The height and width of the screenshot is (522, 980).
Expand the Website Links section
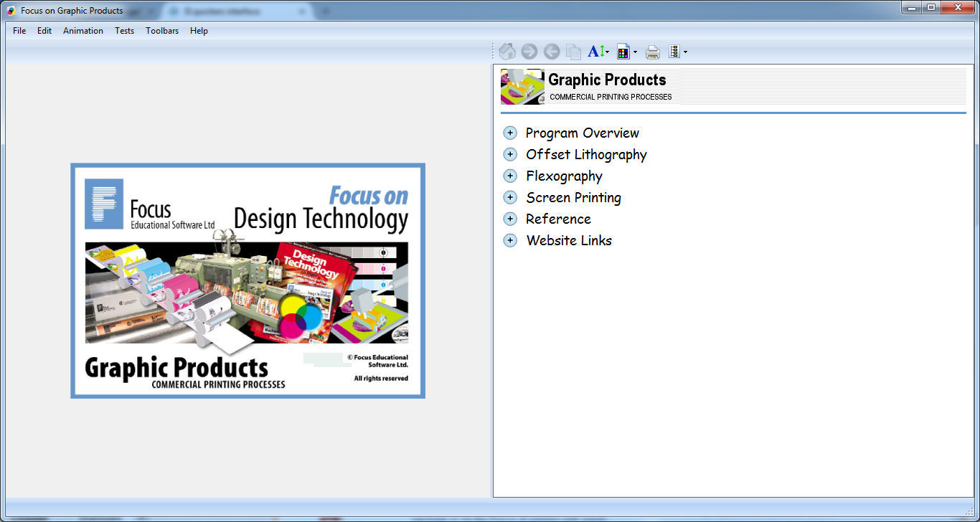click(x=510, y=240)
